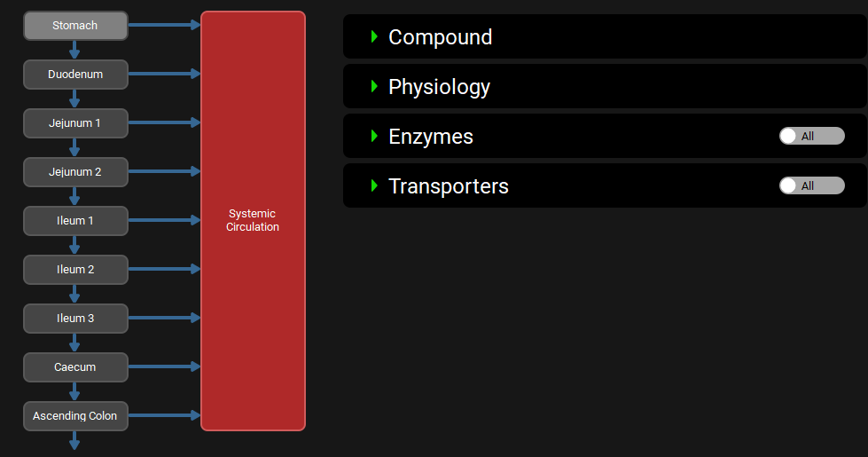Expand the Physiology section arrow

(374, 86)
